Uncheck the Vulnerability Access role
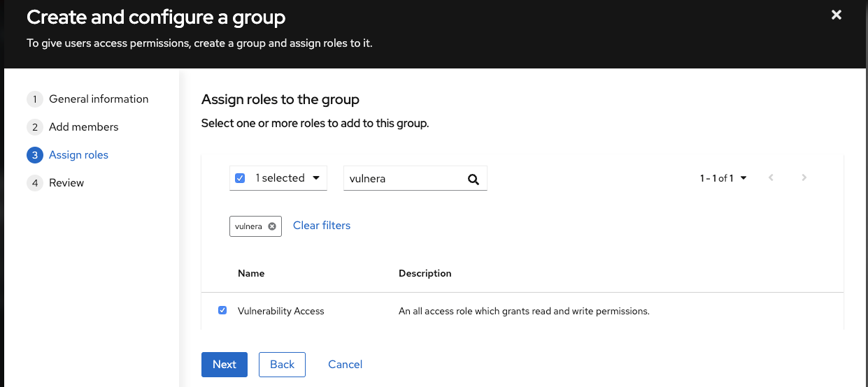The height and width of the screenshot is (387, 868). coord(222,310)
